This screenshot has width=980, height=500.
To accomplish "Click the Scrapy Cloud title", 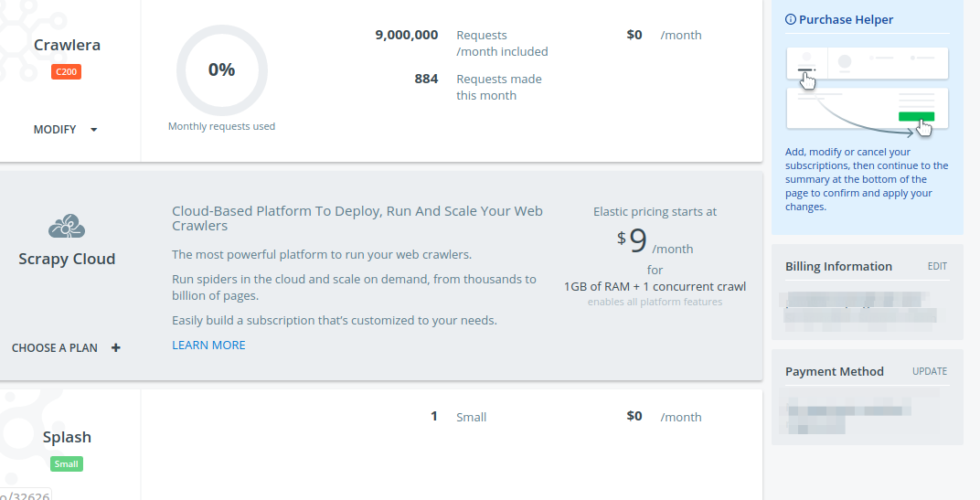I will 67,259.
